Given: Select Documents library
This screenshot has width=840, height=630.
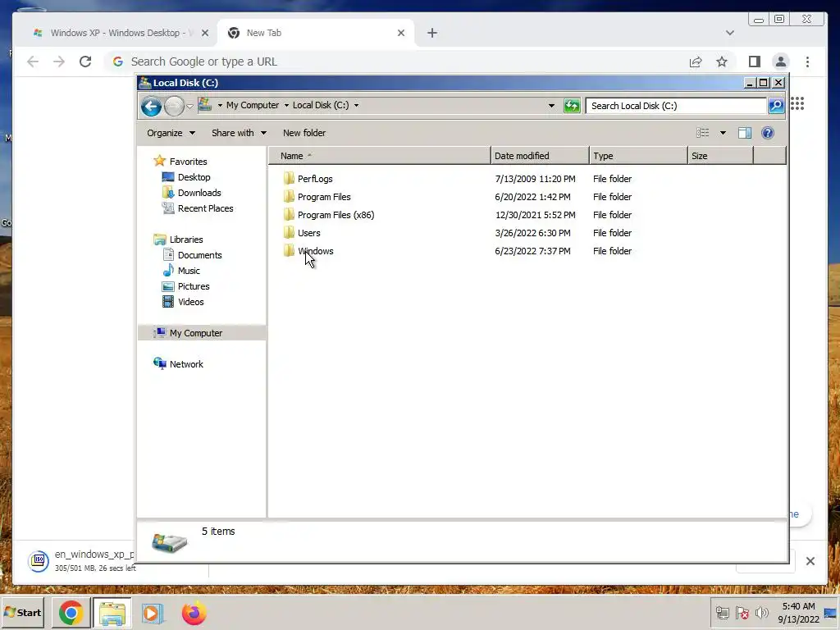Looking at the screenshot, I should pos(200,255).
